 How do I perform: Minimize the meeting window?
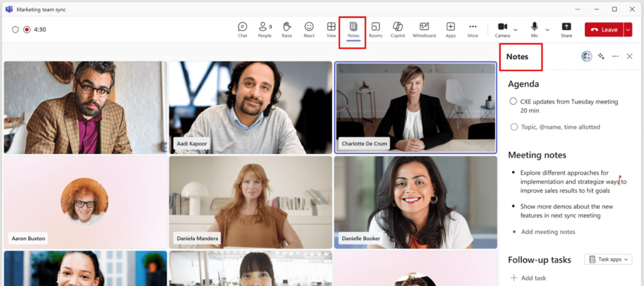click(x=596, y=9)
